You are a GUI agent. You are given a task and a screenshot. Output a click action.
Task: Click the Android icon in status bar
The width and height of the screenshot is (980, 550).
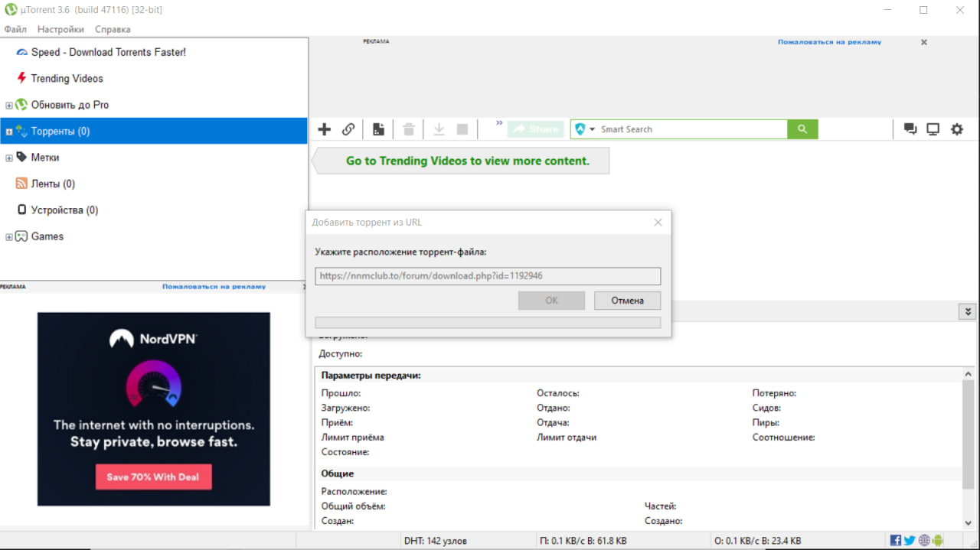pyautogui.click(x=938, y=541)
